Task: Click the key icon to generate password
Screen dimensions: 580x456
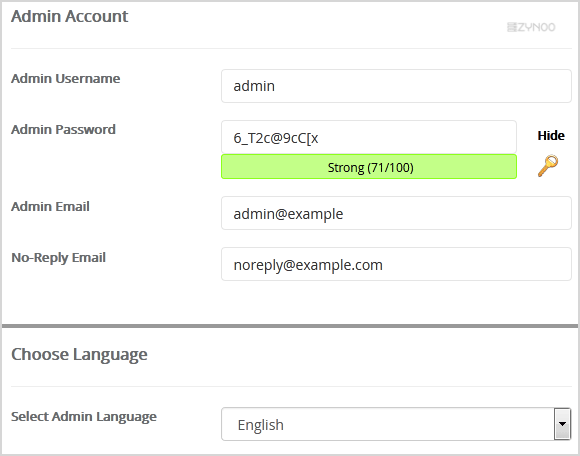Action: pos(548,166)
